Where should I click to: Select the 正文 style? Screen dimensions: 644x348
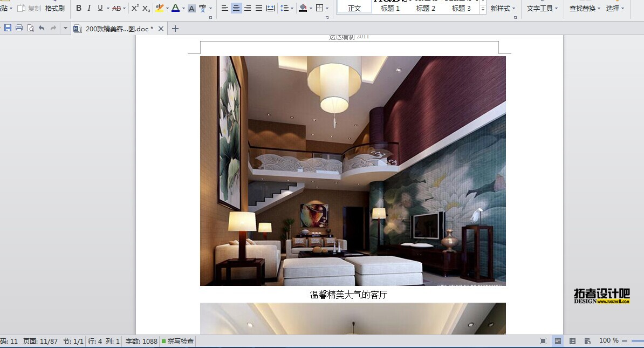click(354, 8)
